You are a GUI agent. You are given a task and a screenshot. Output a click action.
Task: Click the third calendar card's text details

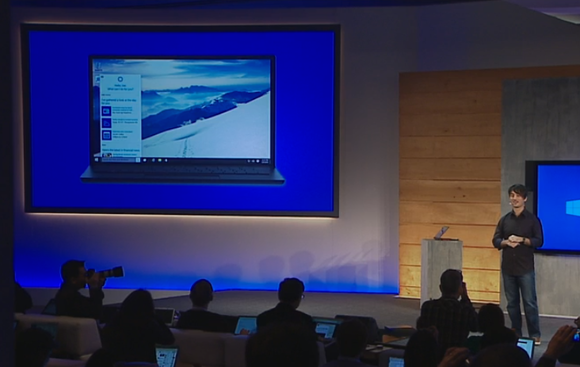(x=122, y=134)
